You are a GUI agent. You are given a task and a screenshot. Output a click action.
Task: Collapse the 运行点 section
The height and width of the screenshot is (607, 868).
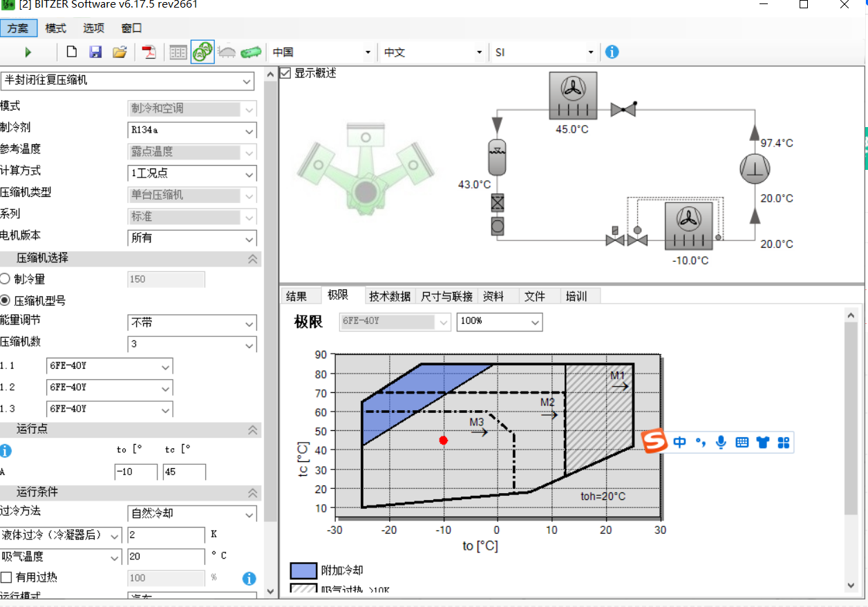[x=253, y=430]
